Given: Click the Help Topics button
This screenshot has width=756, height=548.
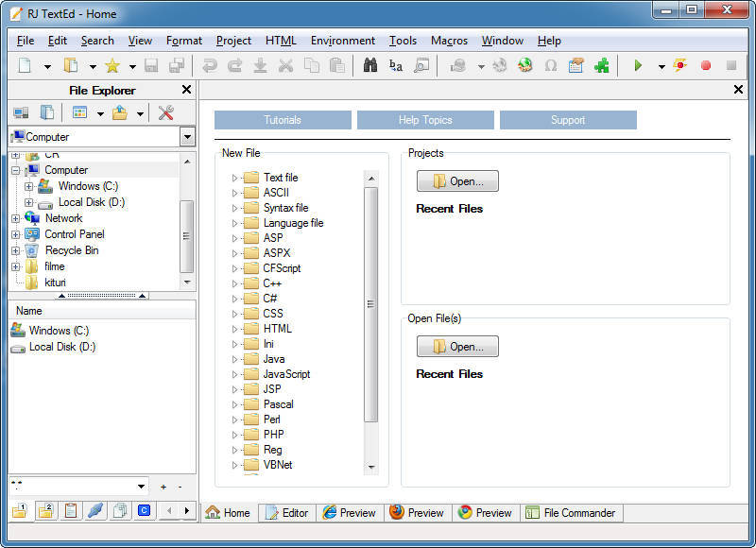Looking at the screenshot, I should coord(425,120).
